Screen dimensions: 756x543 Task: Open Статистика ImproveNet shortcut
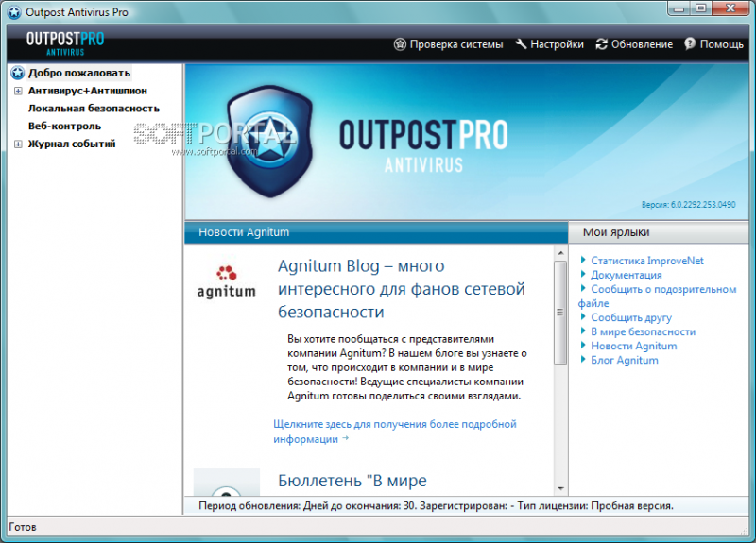pyautogui.click(x=647, y=261)
